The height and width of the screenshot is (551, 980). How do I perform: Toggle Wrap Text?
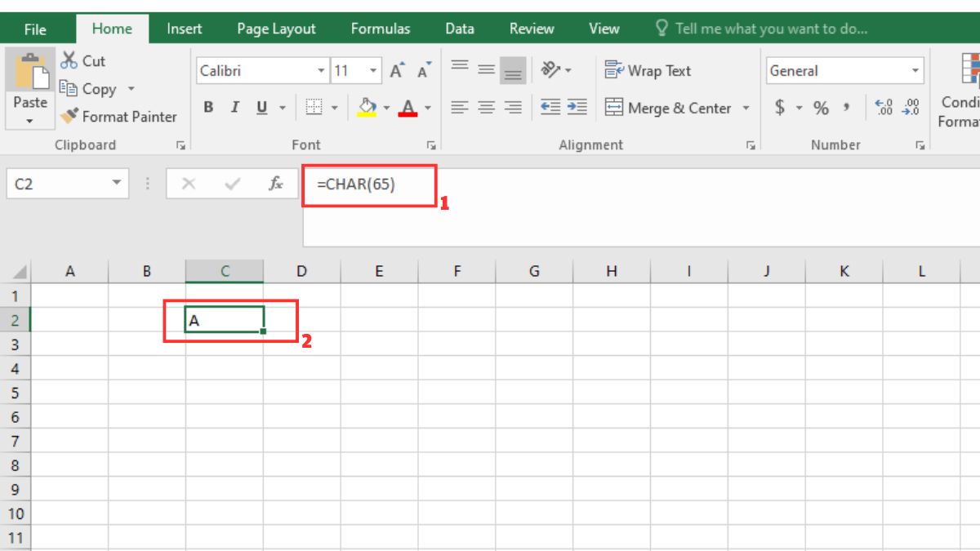(x=649, y=71)
